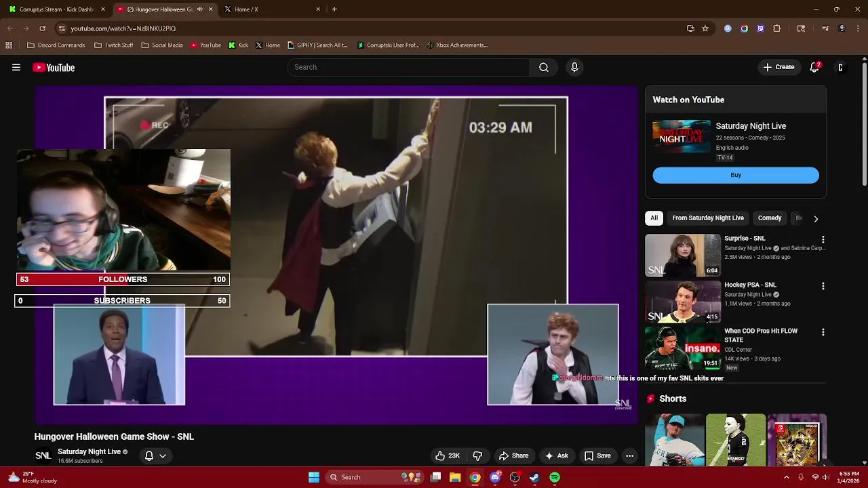868x488 pixels.
Task: Open the Kick bookmark
Action: click(x=239, y=45)
